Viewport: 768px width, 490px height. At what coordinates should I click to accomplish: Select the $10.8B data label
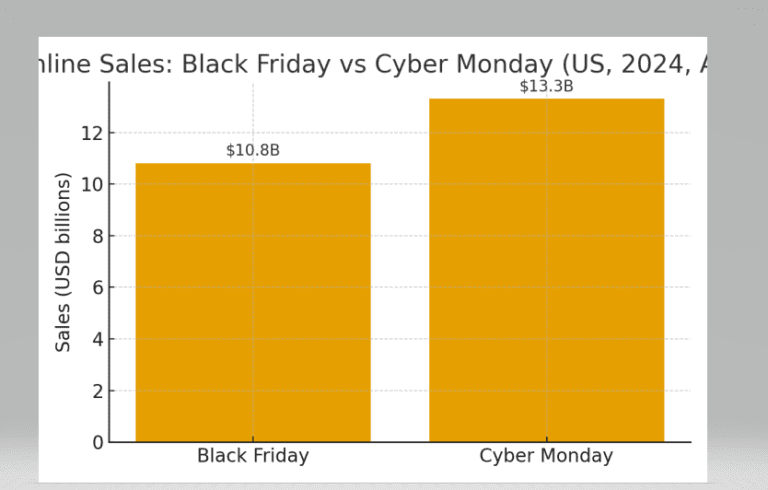point(253,150)
